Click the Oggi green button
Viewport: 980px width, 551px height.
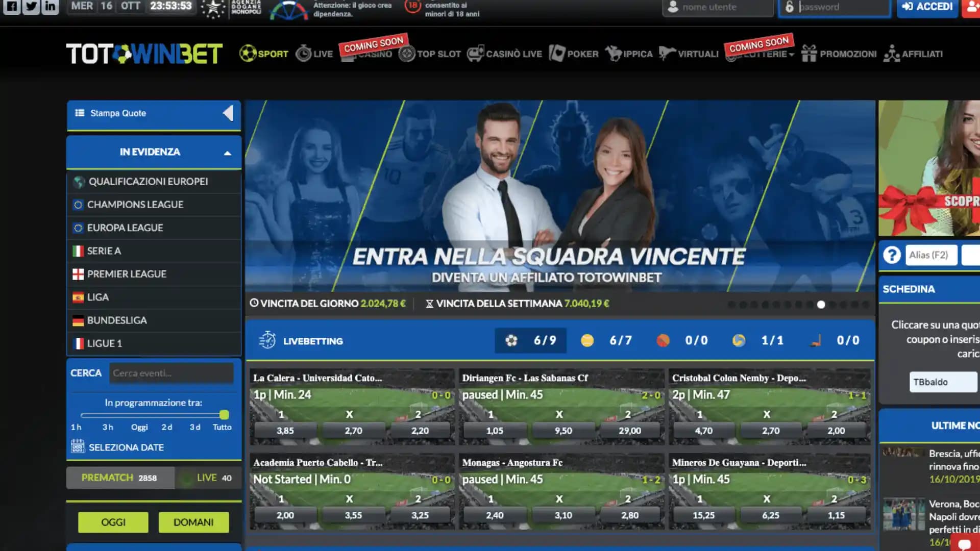(x=113, y=522)
